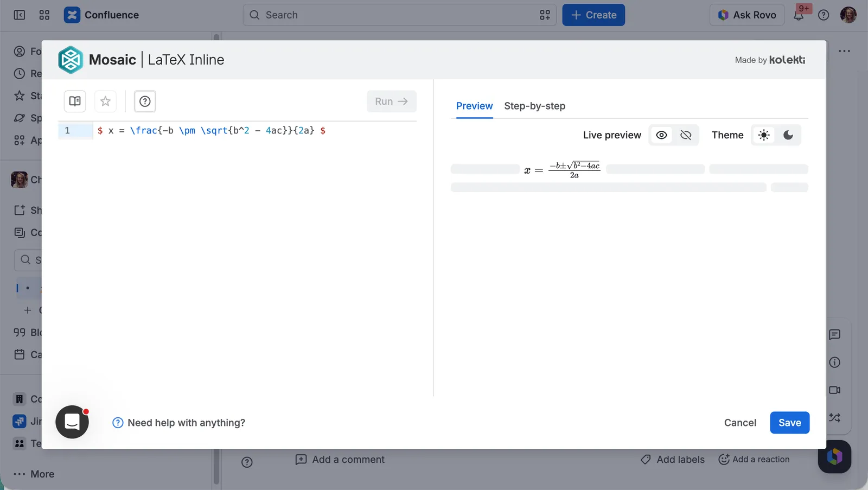Image resolution: width=868 pixels, height=490 pixels.
Task: Click Add labels below the page
Action: (x=673, y=460)
